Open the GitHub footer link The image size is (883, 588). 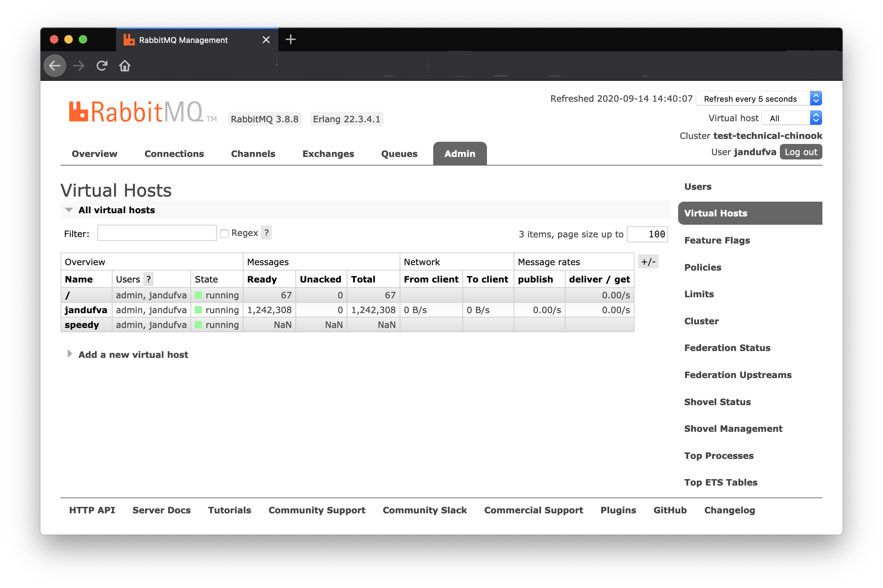(x=670, y=510)
